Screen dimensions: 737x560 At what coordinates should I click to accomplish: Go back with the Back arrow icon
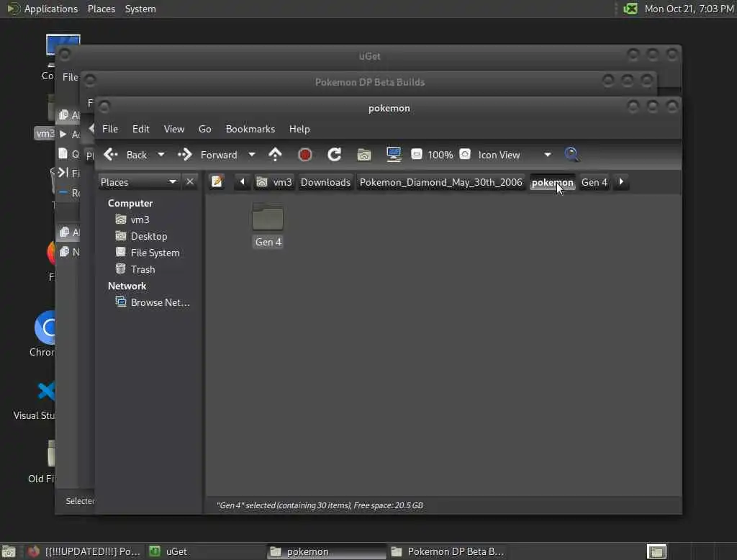click(111, 155)
